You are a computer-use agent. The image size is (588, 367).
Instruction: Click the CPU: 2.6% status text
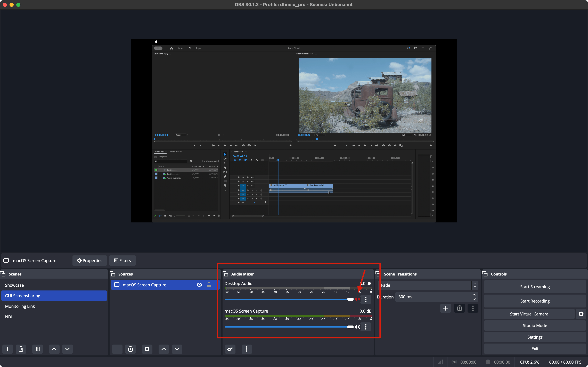coord(529,362)
